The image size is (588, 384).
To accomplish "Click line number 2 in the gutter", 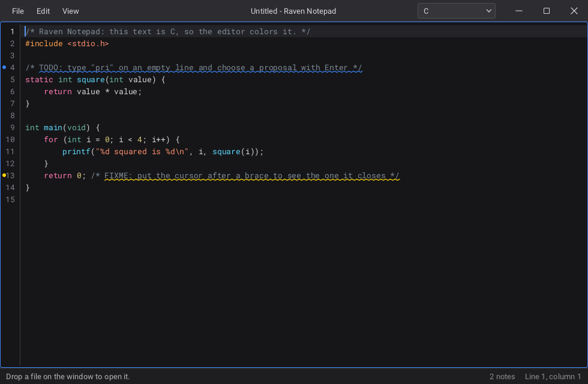I will (x=13, y=43).
